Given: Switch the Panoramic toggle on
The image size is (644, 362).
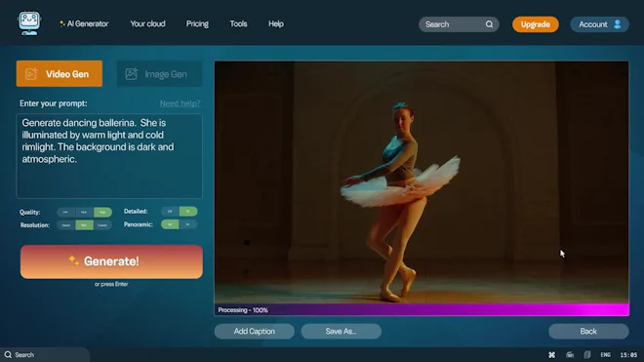Looking at the screenshot, I should point(188,224).
